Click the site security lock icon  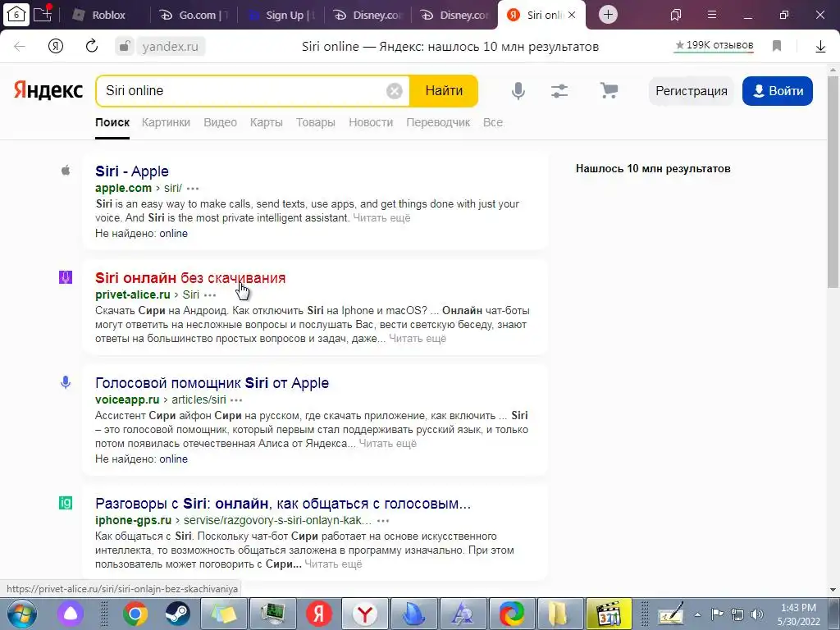125,46
